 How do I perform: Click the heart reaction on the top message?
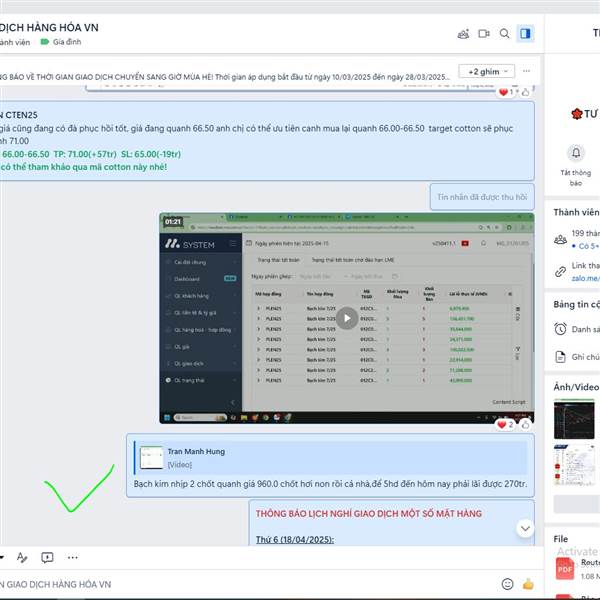click(x=506, y=92)
